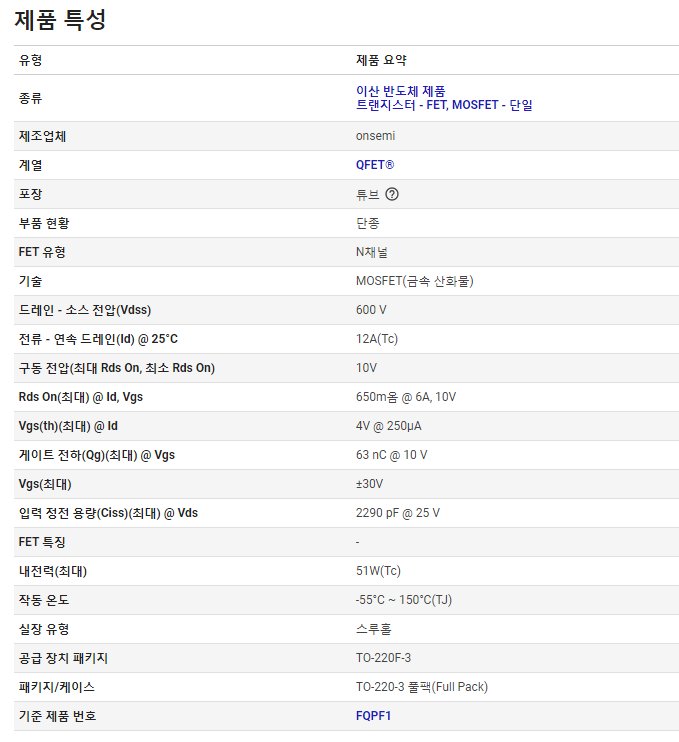Image resolution: width=679 pixels, height=742 pixels.
Task: Select the 63 nC @ 10 V value
Action: [x=391, y=455]
